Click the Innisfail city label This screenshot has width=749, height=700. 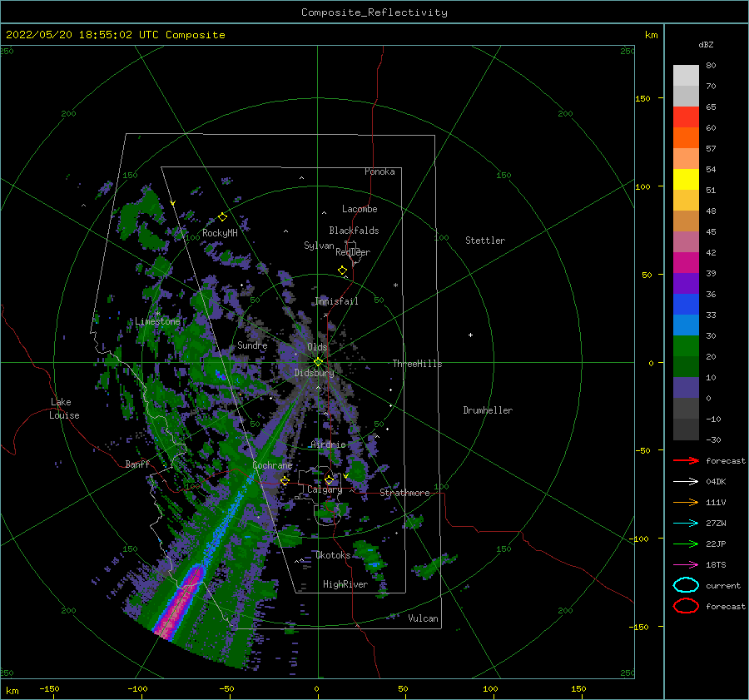[x=336, y=301]
